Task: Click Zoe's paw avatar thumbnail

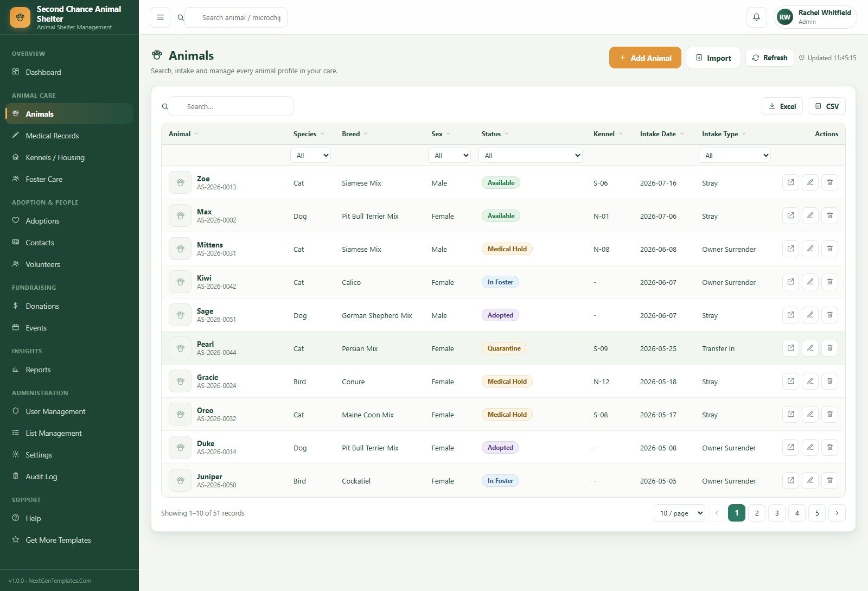Action: 180,182
